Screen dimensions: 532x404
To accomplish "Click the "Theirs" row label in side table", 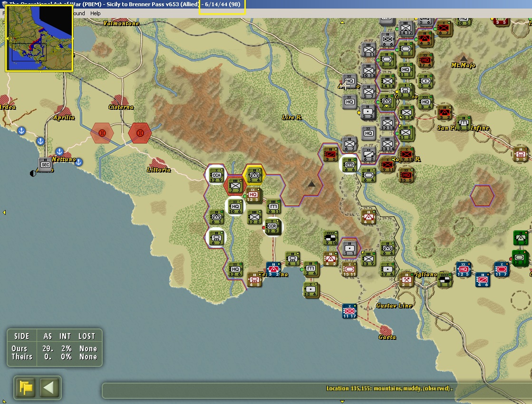I will pyautogui.click(x=22, y=357).
